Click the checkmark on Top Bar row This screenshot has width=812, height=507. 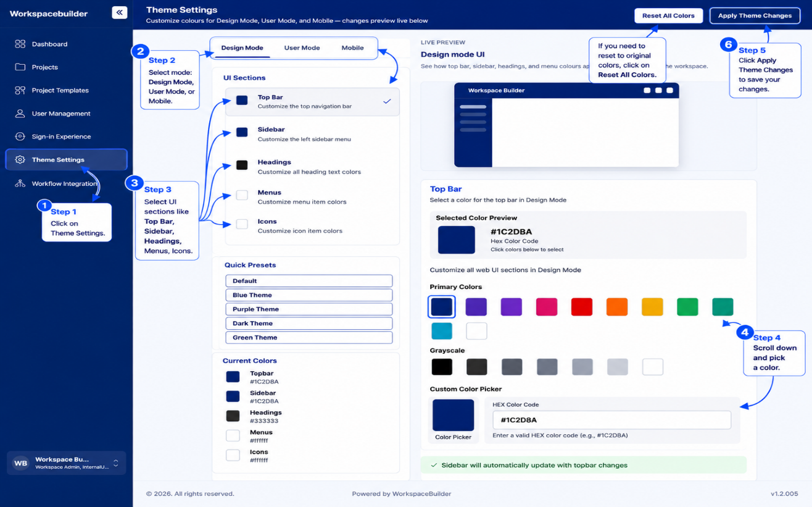tap(387, 101)
